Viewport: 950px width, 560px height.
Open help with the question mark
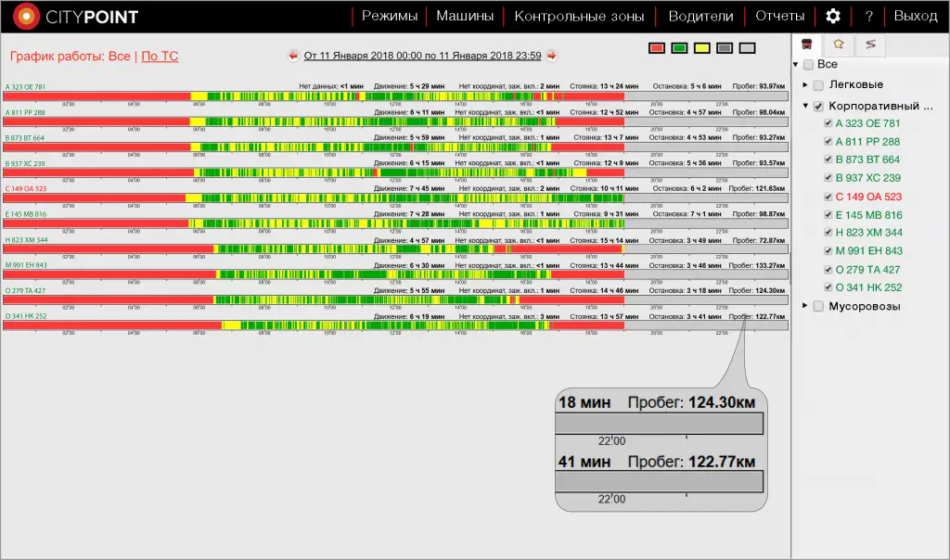coord(868,17)
